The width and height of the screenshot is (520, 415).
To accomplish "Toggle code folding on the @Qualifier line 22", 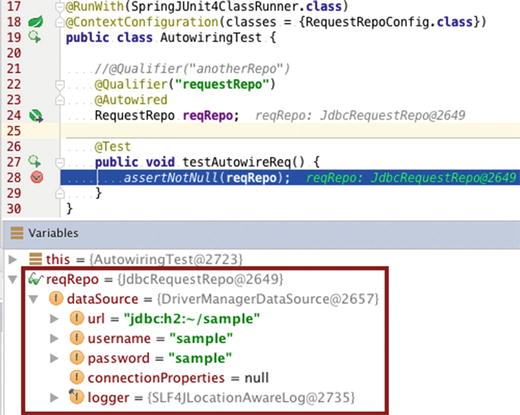I will 60,85.
